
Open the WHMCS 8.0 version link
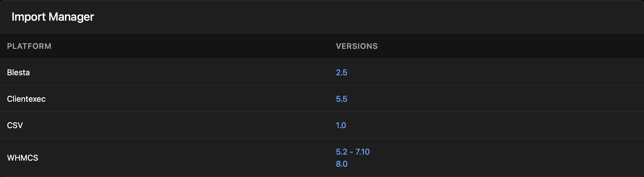click(x=342, y=164)
